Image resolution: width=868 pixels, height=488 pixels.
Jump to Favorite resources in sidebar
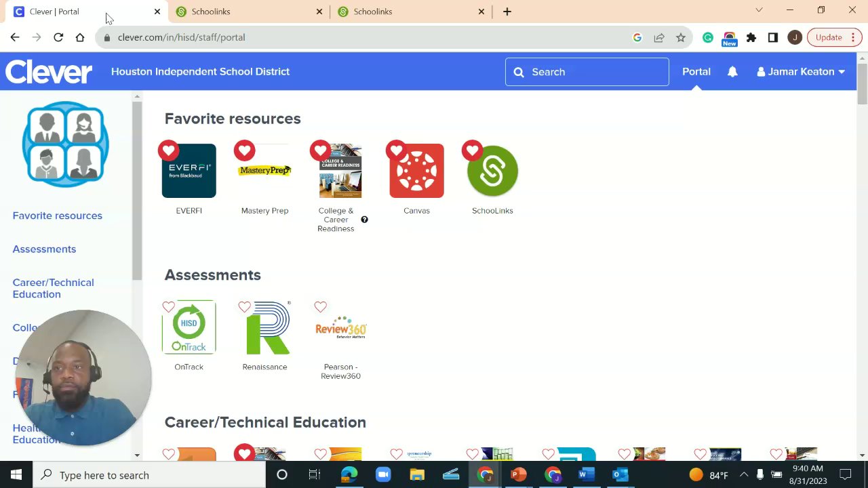pos(58,216)
